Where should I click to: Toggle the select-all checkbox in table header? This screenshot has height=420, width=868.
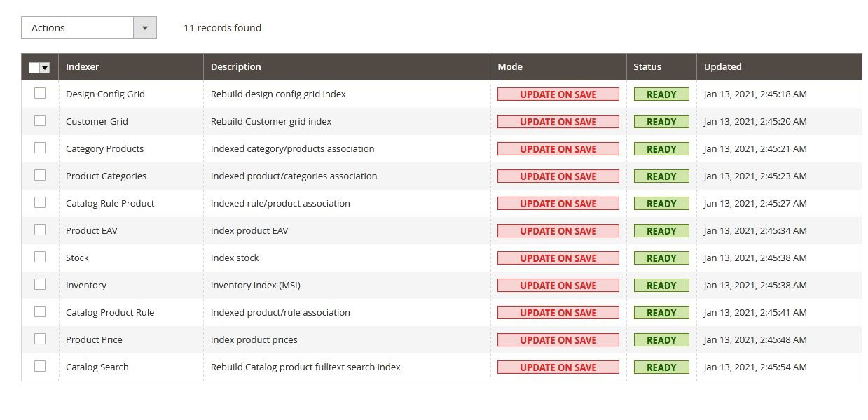34,68
